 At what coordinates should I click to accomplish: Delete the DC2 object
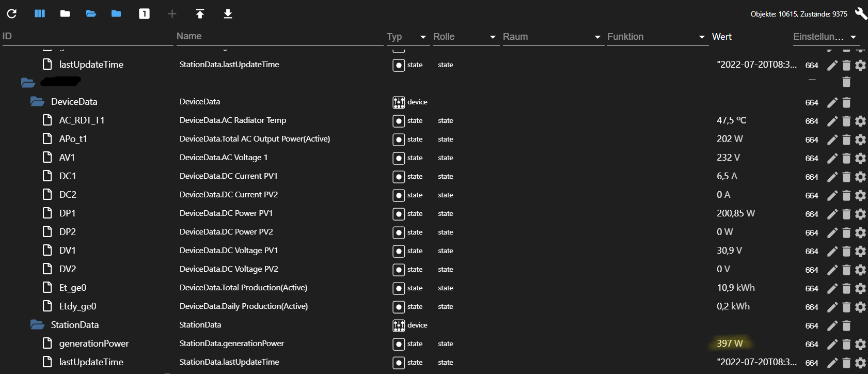coord(846,195)
